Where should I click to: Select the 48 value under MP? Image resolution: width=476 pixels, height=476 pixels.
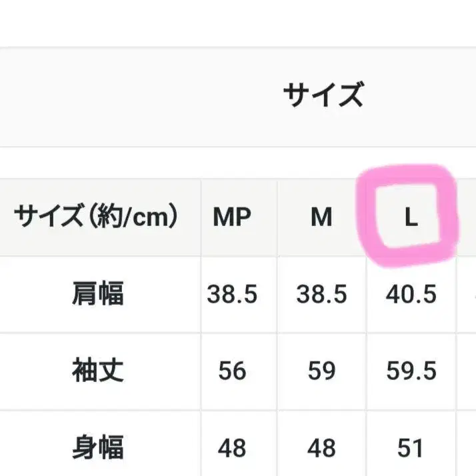coord(232,447)
